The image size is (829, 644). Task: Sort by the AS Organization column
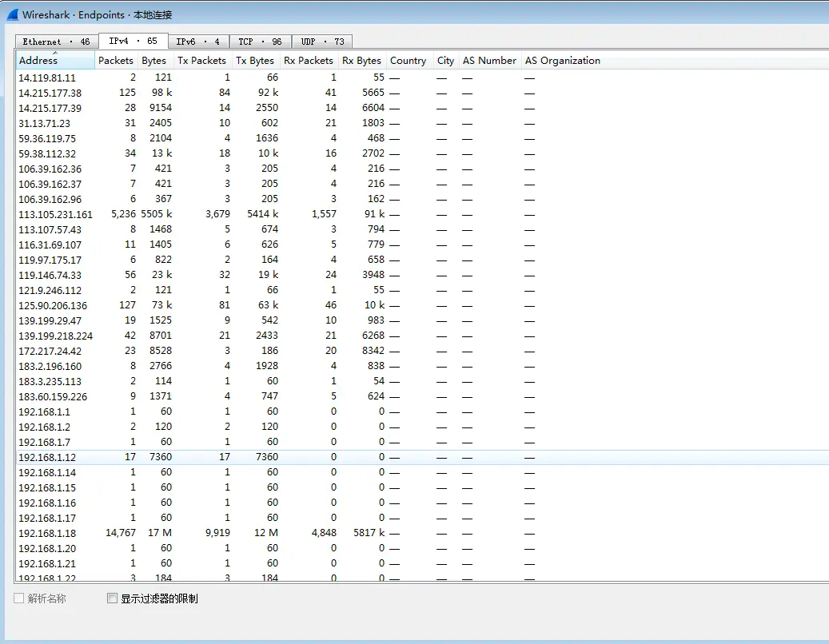tap(562, 60)
